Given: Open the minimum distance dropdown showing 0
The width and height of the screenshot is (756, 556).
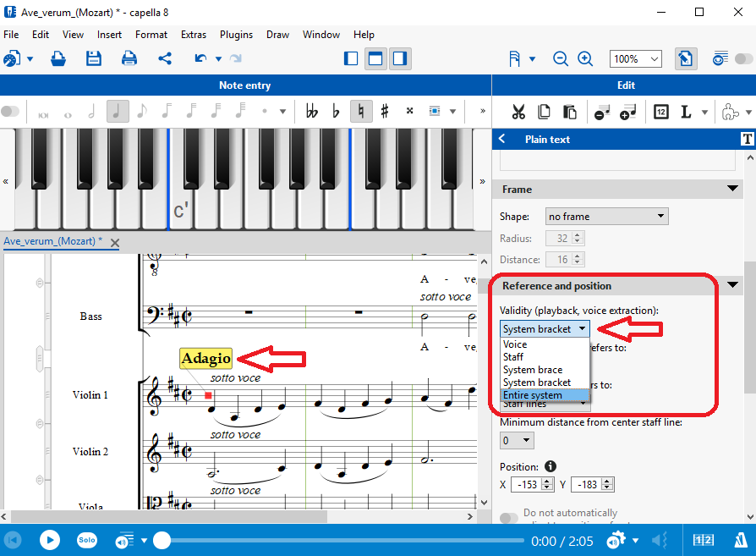Looking at the screenshot, I should click(517, 441).
